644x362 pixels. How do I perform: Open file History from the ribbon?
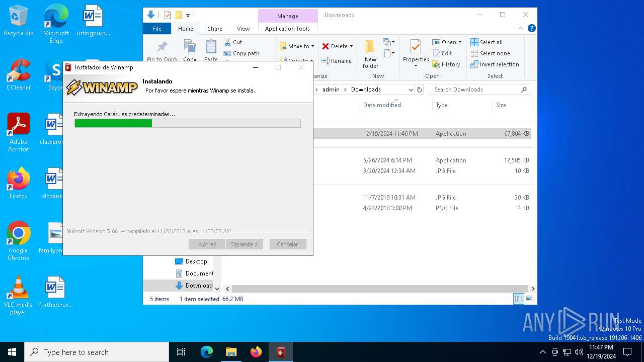click(x=446, y=64)
